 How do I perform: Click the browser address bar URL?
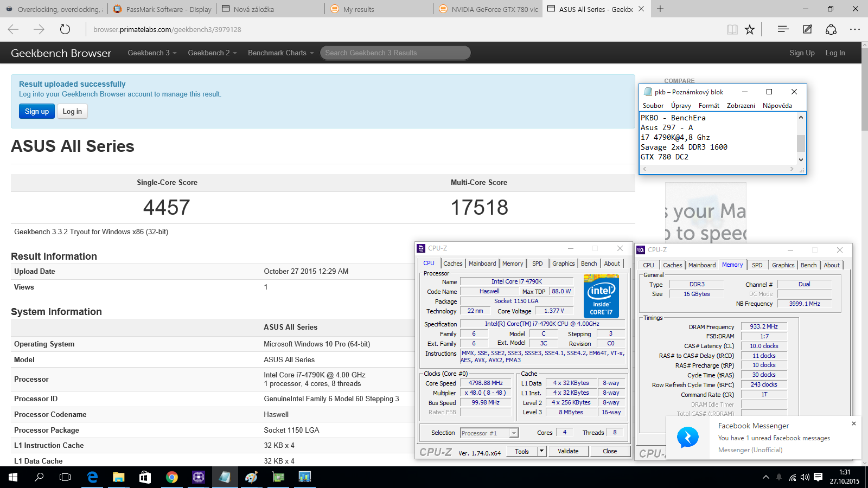tap(167, 29)
